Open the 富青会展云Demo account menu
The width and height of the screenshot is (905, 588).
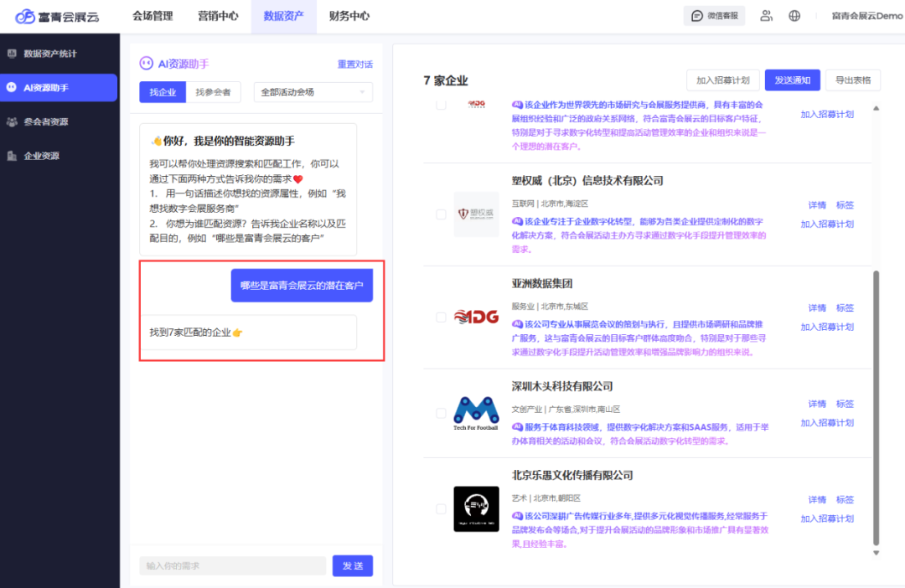coord(867,16)
